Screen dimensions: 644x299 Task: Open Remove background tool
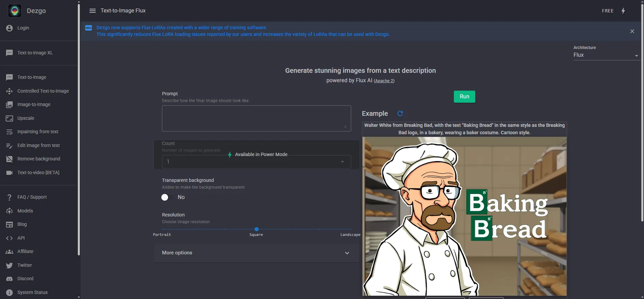coord(39,159)
